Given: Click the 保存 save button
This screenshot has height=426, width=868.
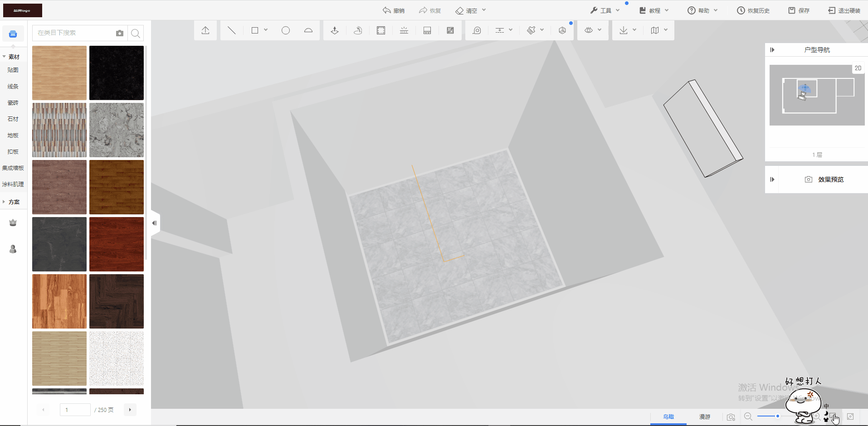Looking at the screenshot, I should click(x=799, y=10).
